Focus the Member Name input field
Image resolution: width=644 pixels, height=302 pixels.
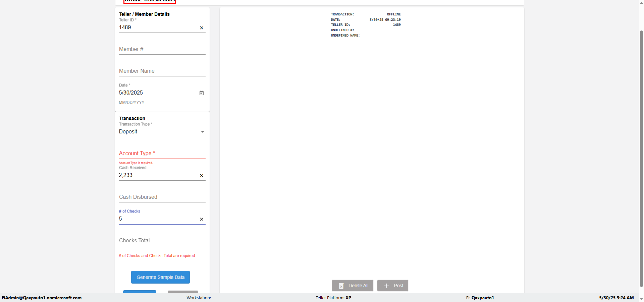162,71
